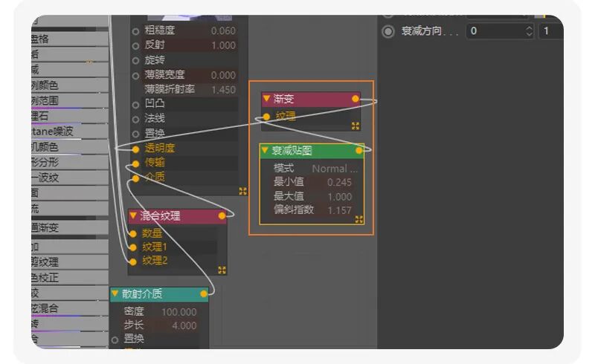Click the 密度 100.000 value field
Image resolution: width=595 pixels, height=364 pixels.
click(x=178, y=312)
